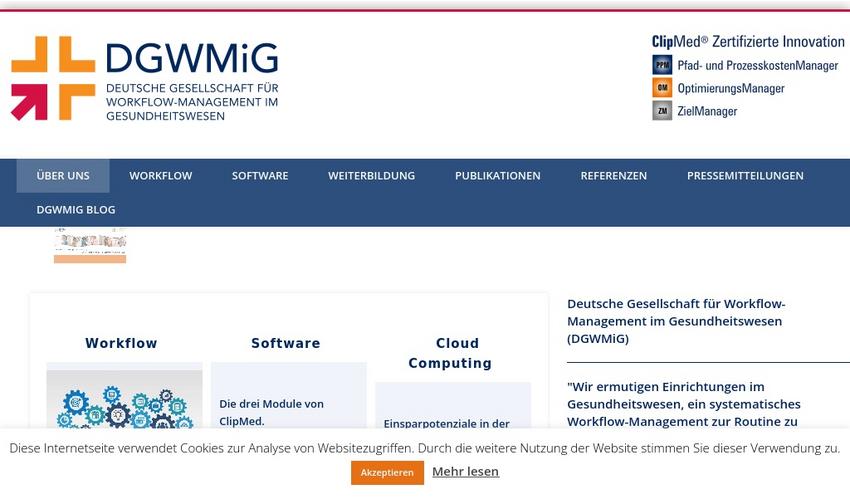Image resolution: width=850 pixels, height=500 pixels.
Task: Click the 'Deutsche Gesellschaft für Workflow-Management' sidebar heading
Action: tap(676, 321)
